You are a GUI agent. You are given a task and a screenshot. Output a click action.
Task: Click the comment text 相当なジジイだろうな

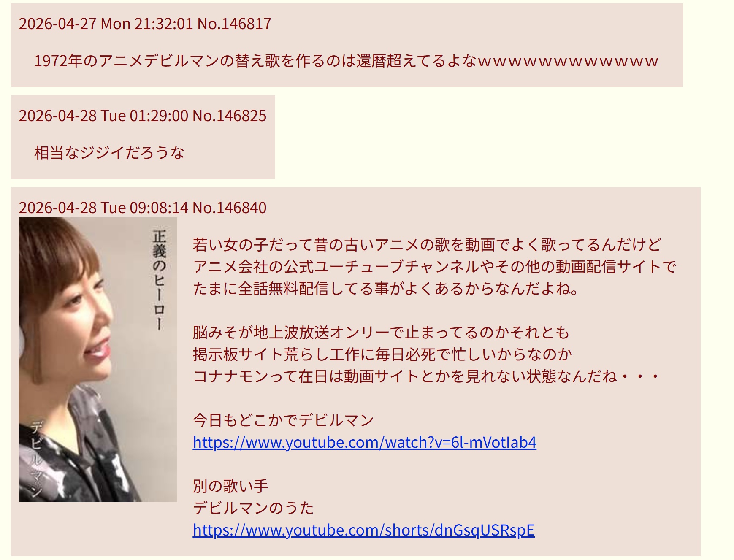(109, 153)
